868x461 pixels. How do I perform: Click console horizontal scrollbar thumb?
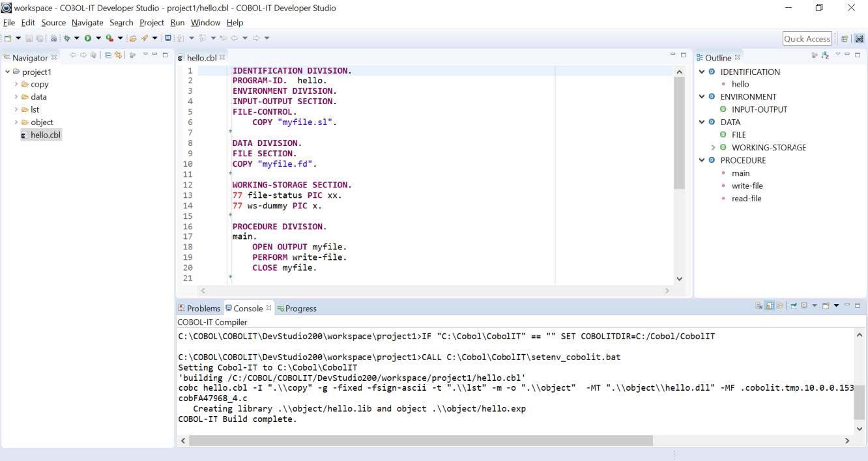[x=421, y=441]
